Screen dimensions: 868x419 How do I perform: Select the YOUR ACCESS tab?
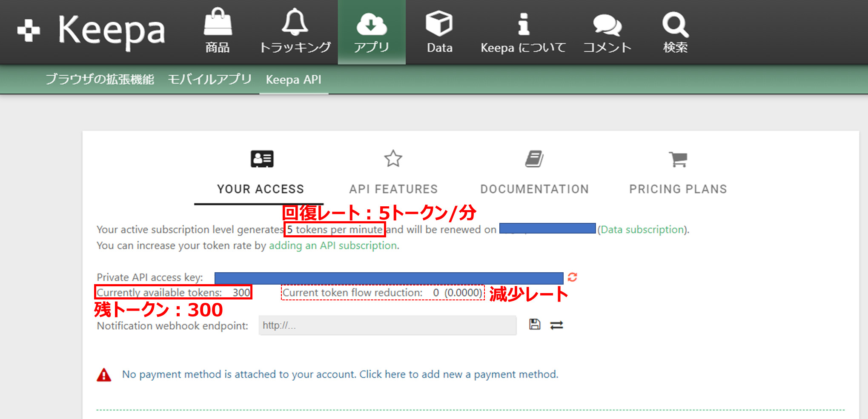[260, 188]
